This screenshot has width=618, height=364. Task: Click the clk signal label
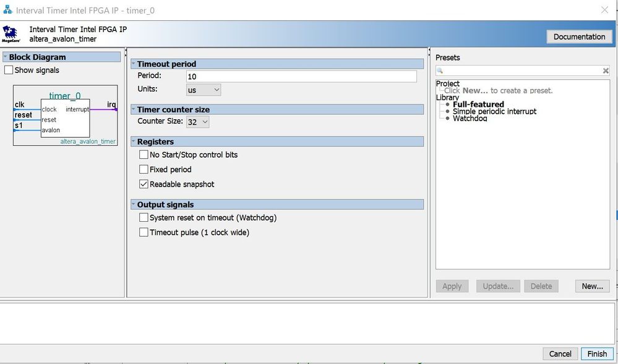click(x=19, y=104)
